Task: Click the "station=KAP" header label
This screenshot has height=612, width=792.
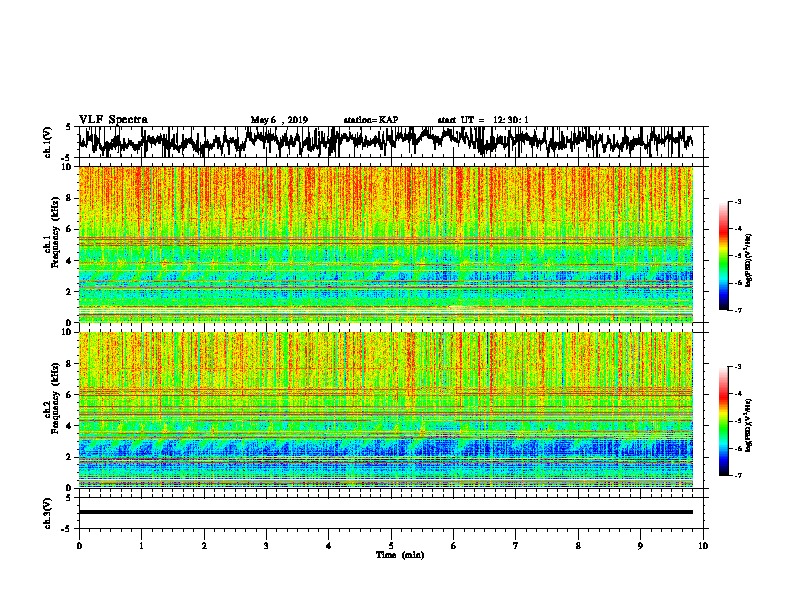Action: (371, 120)
